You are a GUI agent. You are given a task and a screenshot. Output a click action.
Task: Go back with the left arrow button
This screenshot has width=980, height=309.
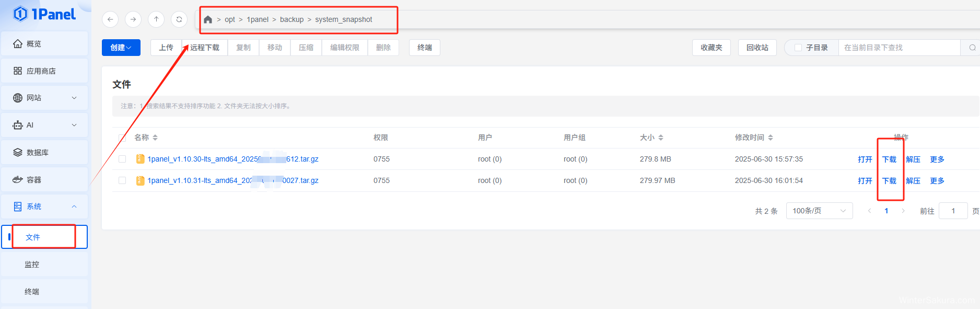110,19
